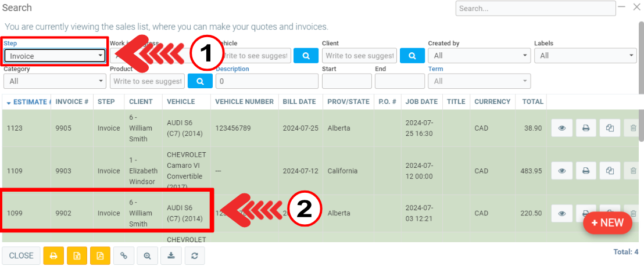
Task: Export the list to PDF file
Action: tap(100, 256)
